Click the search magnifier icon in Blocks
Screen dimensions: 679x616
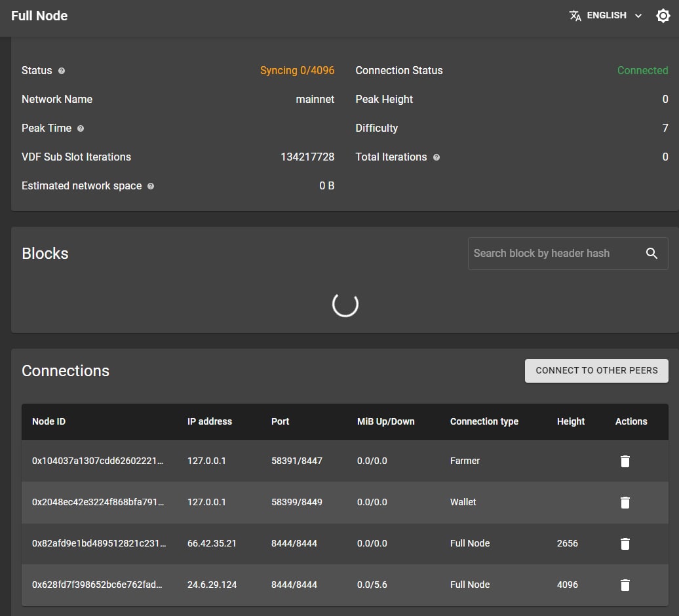point(651,253)
